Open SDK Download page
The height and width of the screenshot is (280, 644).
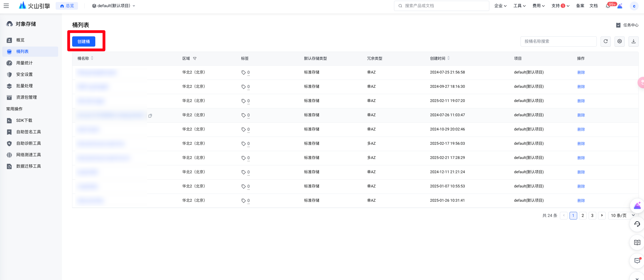(30, 120)
